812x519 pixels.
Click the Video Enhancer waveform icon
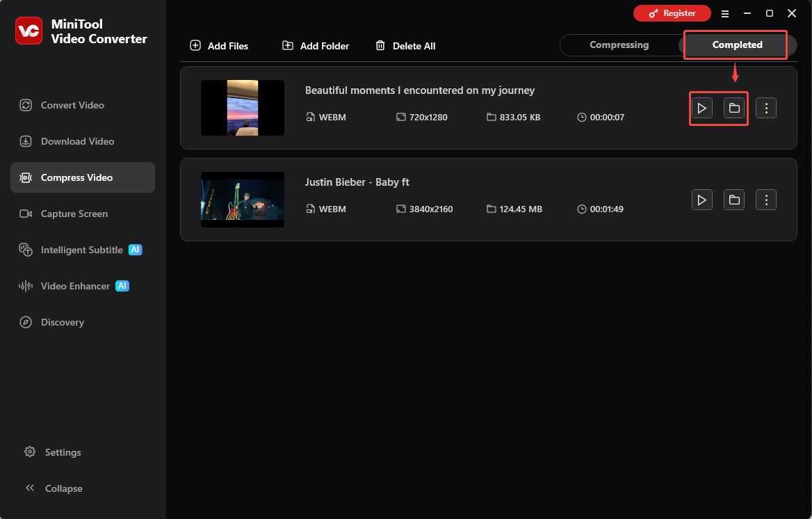(x=26, y=286)
